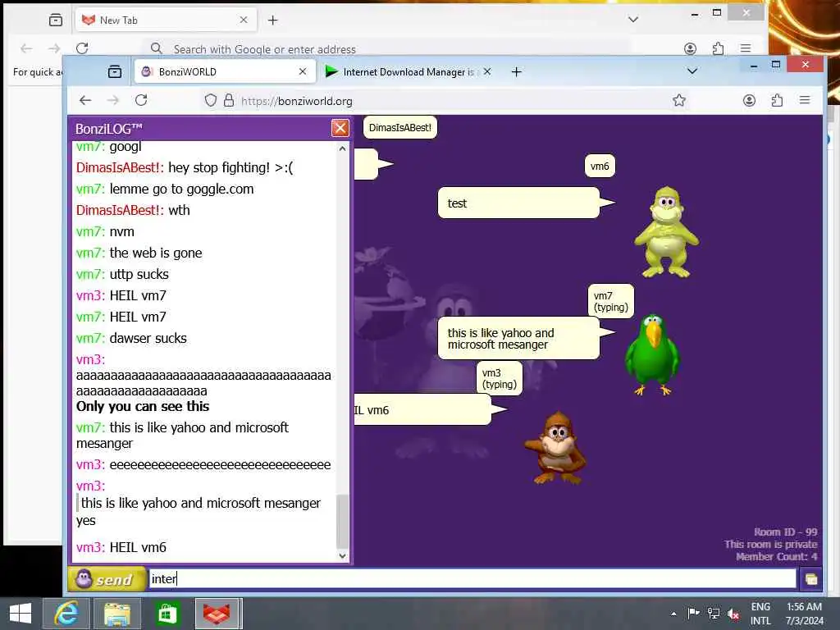
Task: Open the clock showing 1:56 AM
Action: [x=804, y=614]
